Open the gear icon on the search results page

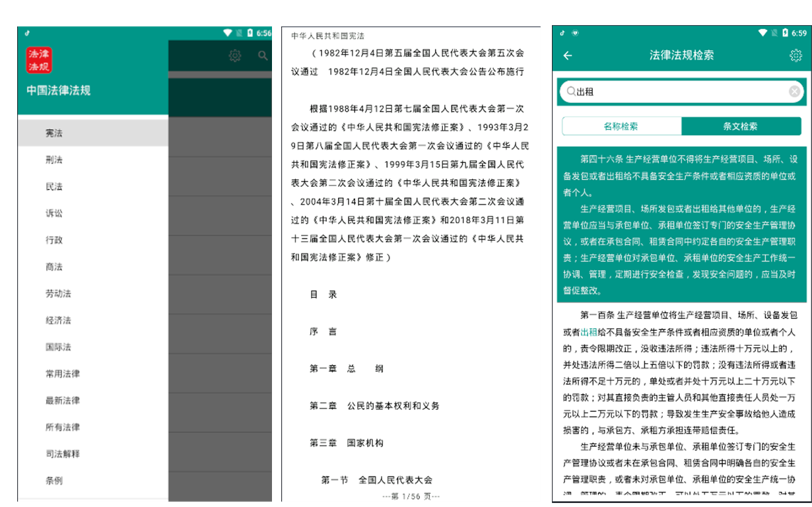797,56
